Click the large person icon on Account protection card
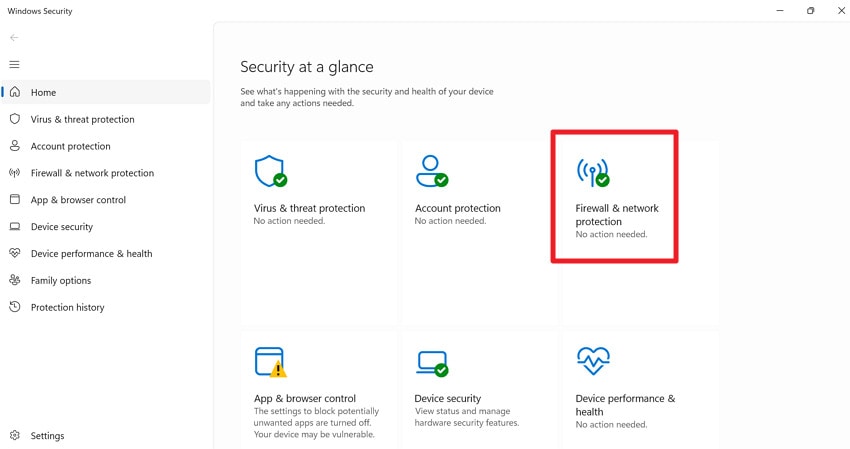 pos(432,171)
